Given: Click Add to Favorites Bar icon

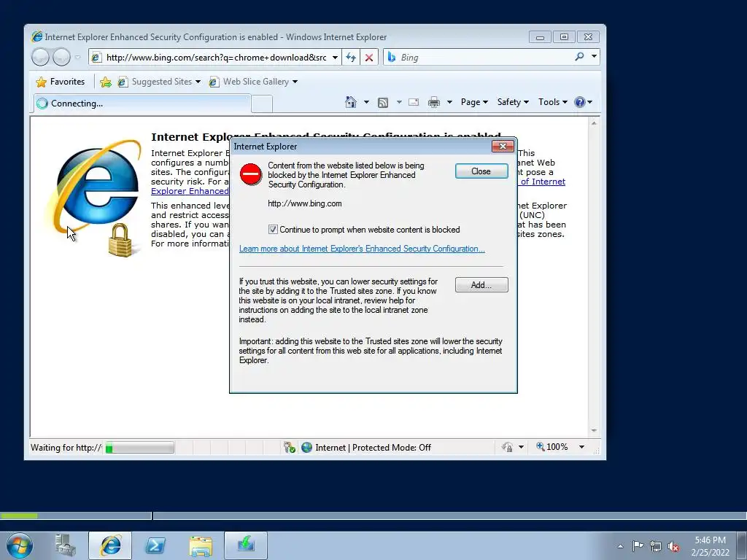Looking at the screenshot, I should point(106,82).
